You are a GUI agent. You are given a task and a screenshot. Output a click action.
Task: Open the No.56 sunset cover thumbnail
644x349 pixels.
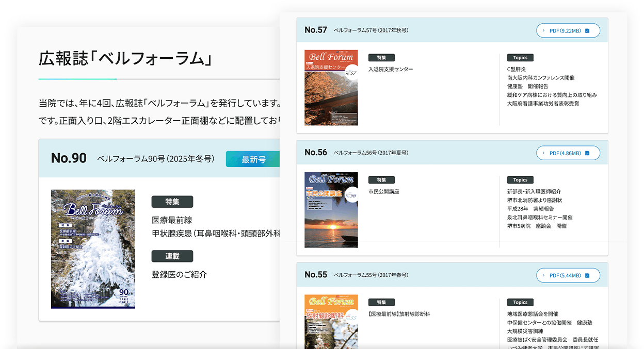click(x=331, y=210)
